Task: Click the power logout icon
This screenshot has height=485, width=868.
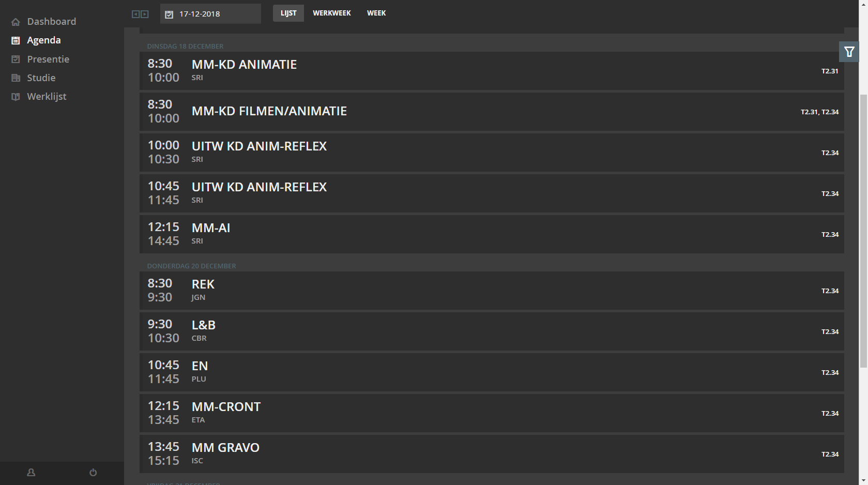Action: 93,473
